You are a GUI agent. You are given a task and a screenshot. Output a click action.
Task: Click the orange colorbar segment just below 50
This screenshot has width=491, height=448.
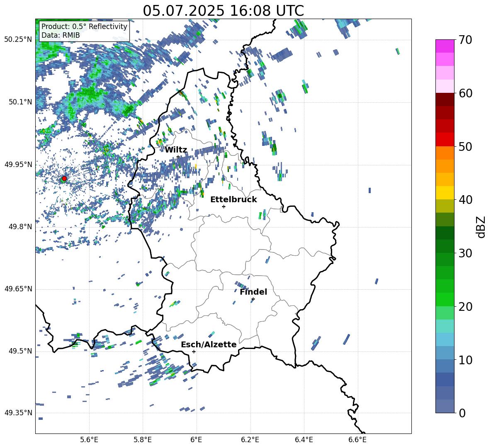click(445, 153)
